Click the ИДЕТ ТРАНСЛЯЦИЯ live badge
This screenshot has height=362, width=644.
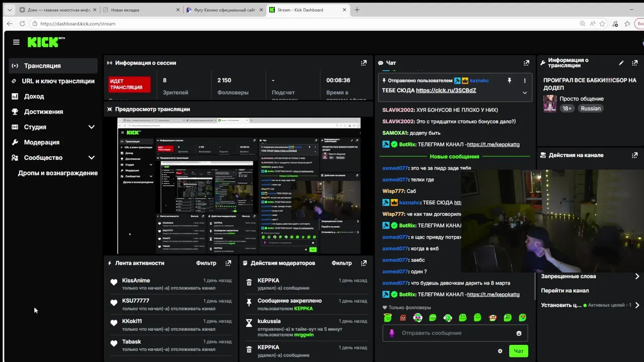129,84
